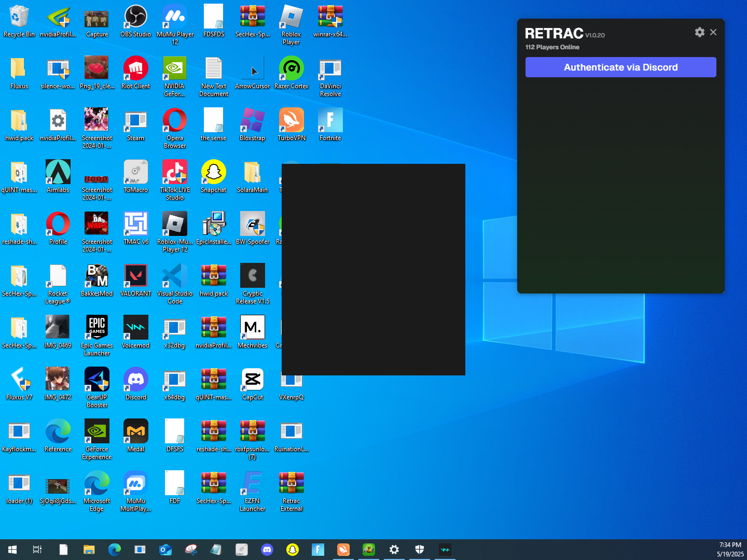Select the TurboVPN desktop shortcut

(292, 125)
